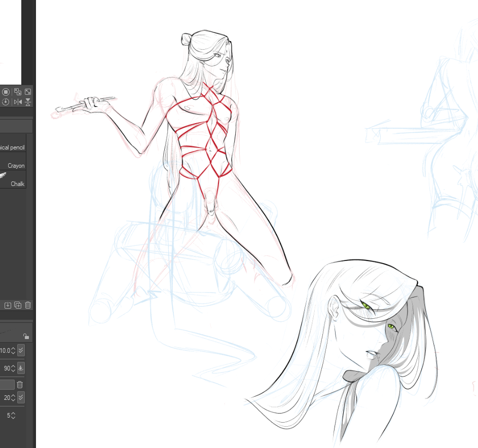Click the brush size 10.0 stepper arrows
478x448 pixels.
pyautogui.click(x=13, y=350)
